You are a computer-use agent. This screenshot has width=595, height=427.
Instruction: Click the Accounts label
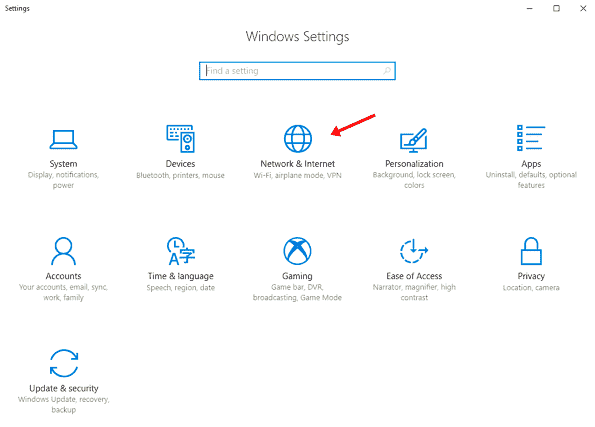[63, 276]
